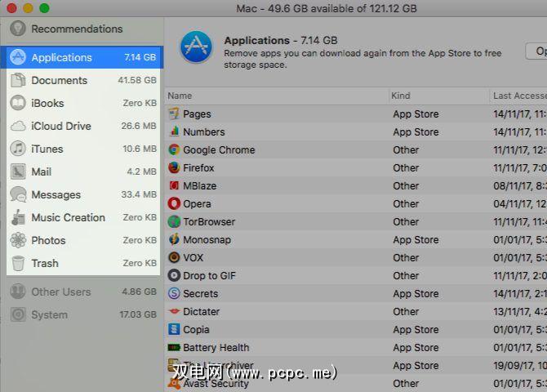
Task: Select Documents 41.58 GB category
Action: point(83,80)
